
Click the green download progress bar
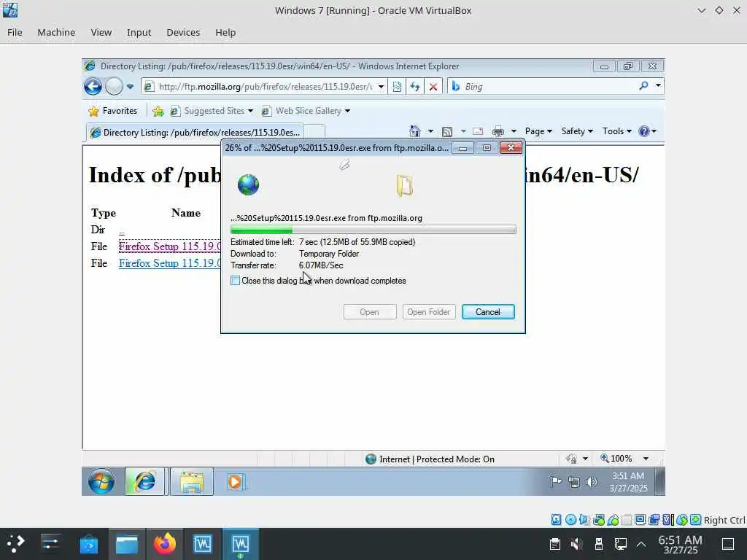tap(373, 230)
